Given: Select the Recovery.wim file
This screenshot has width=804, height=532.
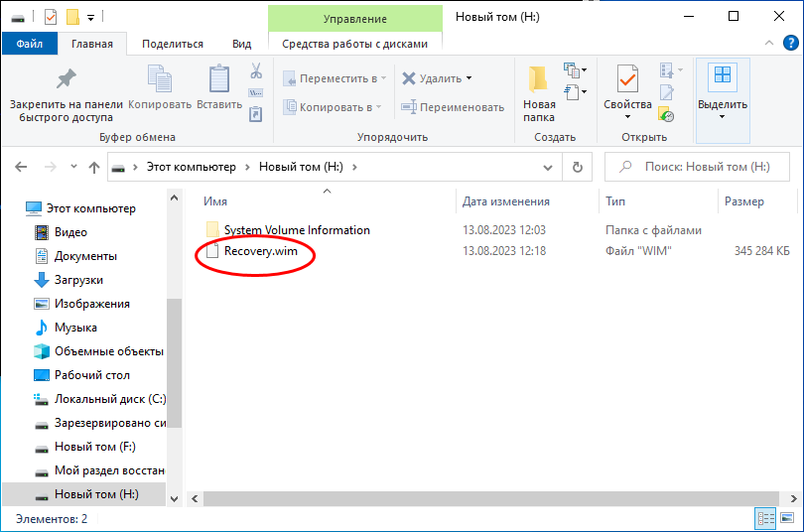Looking at the screenshot, I should pyautogui.click(x=260, y=251).
